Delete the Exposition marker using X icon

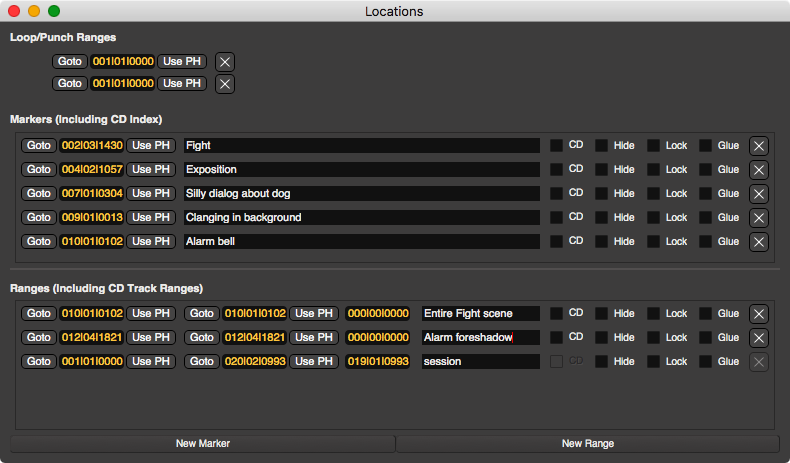click(x=758, y=170)
